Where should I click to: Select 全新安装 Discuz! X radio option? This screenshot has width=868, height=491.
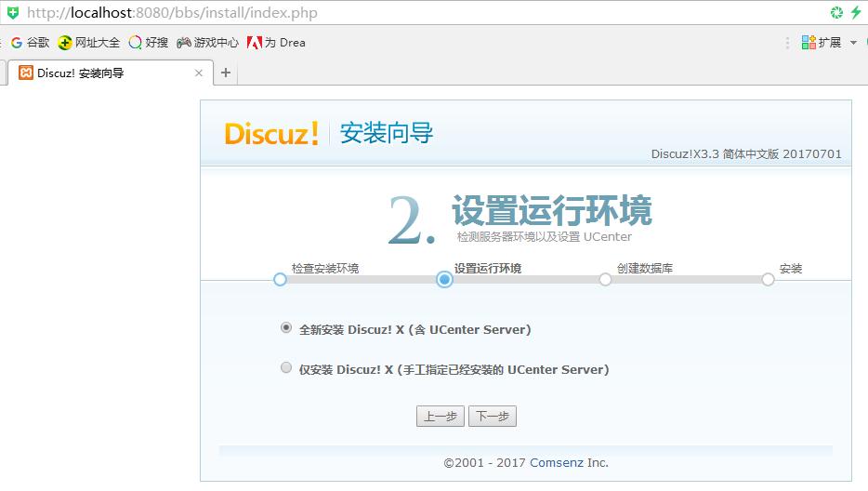[285, 327]
